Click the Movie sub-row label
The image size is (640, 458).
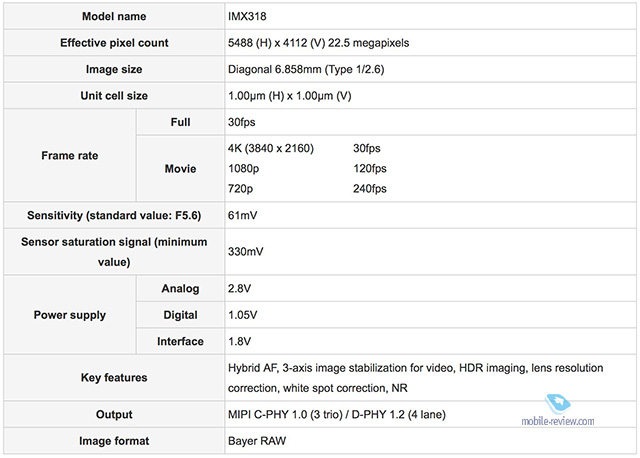click(x=180, y=168)
